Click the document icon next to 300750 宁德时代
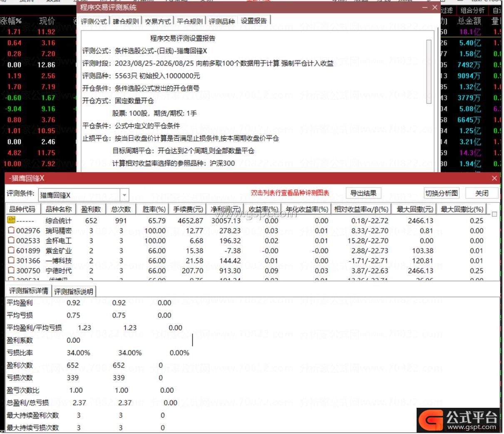 tap(11, 270)
